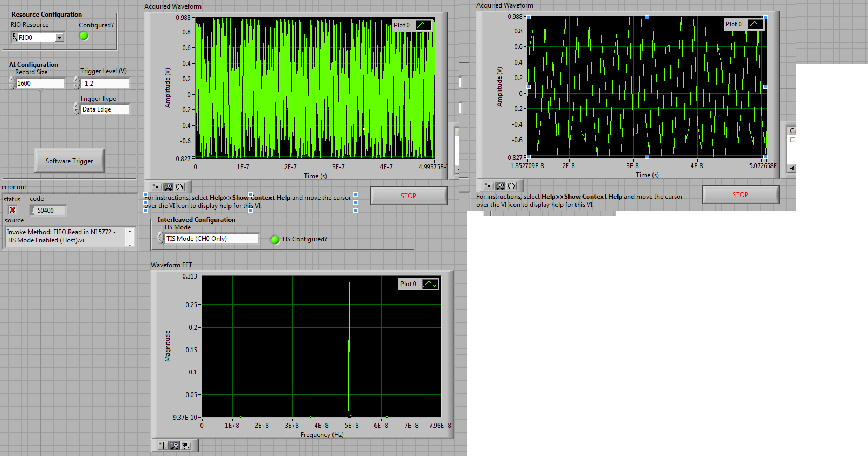Click the RIO Resource field showing RIO0
The width and height of the screenshot is (868, 466).
(x=37, y=37)
